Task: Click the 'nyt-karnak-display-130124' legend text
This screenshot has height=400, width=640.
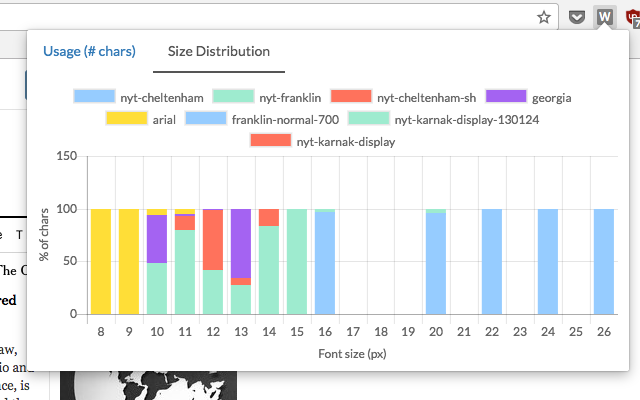Action: point(467,120)
